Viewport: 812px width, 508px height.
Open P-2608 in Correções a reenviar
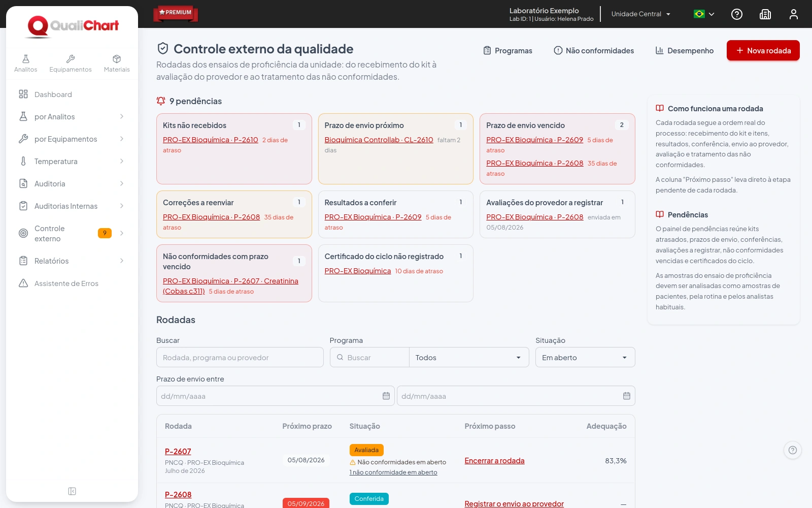[x=211, y=217]
